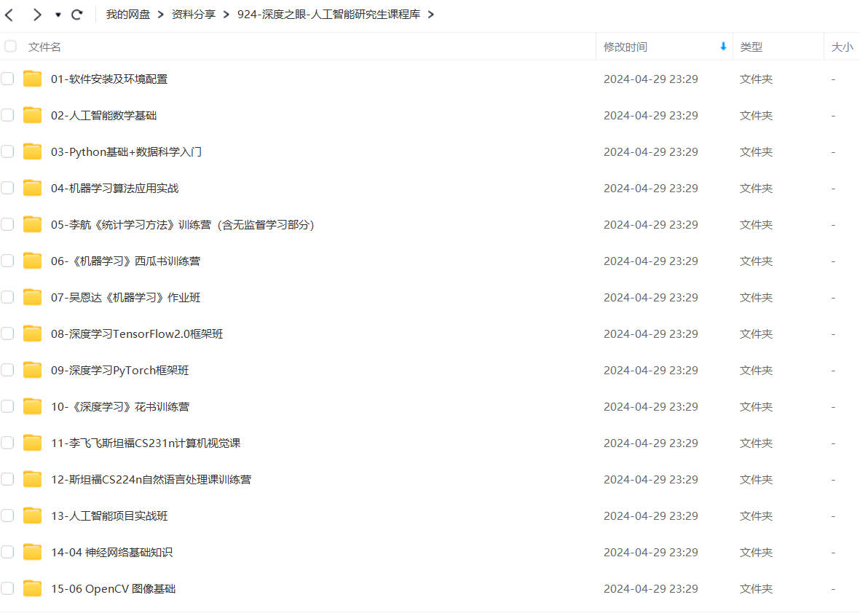Click folder icon of 07-吴恩达《机器学习》作业班
Viewport: 860px width, 616px height.
(x=32, y=297)
